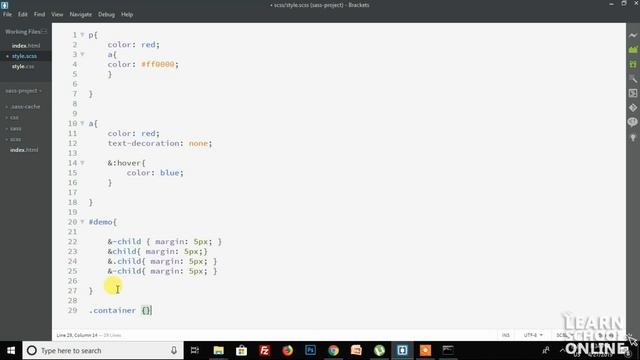
Task: Launch FileZilla from the taskbar
Action: coord(264,350)
